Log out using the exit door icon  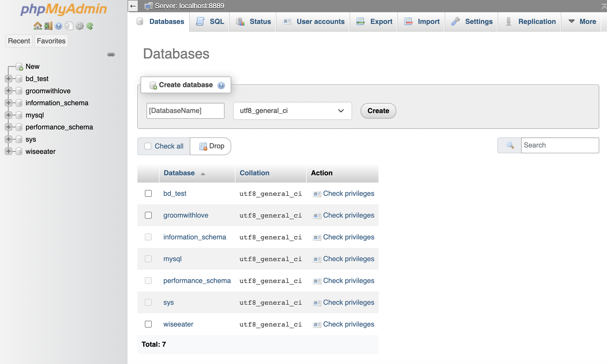(48, 26)
